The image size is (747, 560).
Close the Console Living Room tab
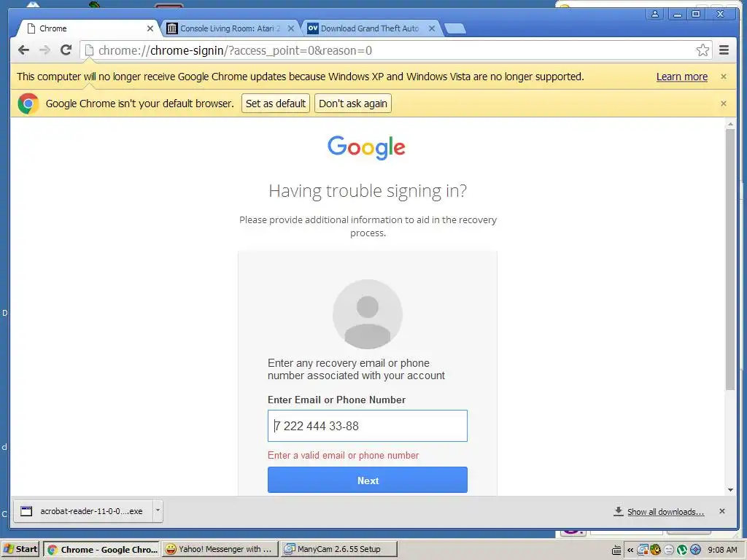click(x=291, y=28)
